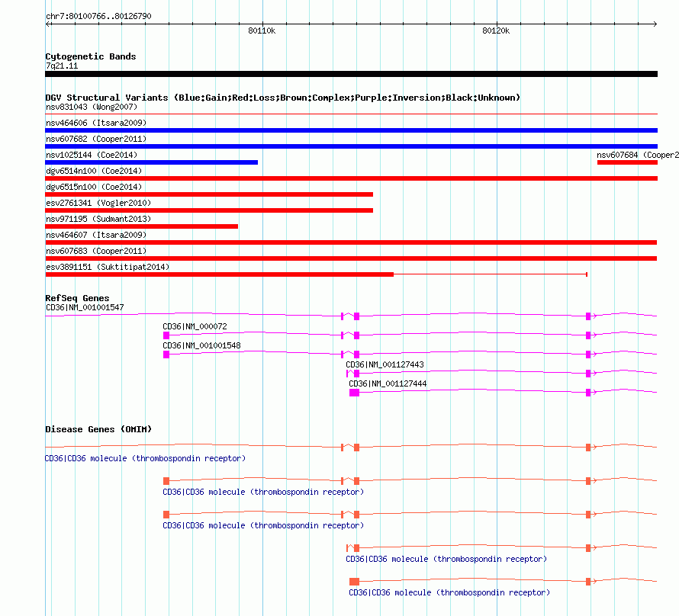Click the red esv2761341 loss bar
Image resolution: width=679 pixels, height=616 pixels.
[x=209, y=210]
